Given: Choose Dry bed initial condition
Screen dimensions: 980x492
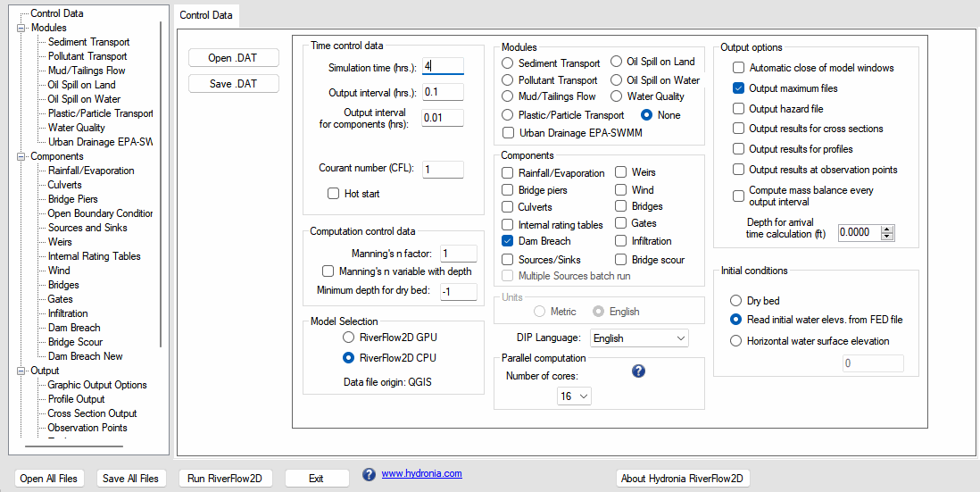Looking at the screenshot, I should point(735,301).
